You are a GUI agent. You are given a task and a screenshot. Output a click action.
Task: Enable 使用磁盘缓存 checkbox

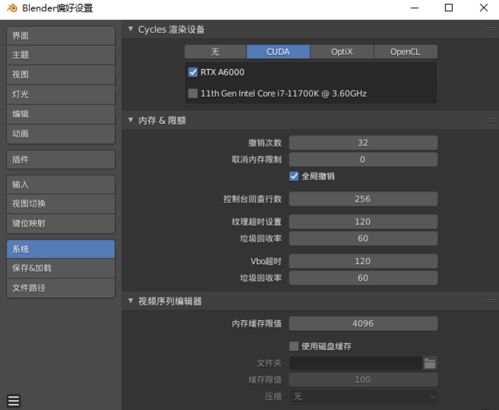tap(294, 346)
